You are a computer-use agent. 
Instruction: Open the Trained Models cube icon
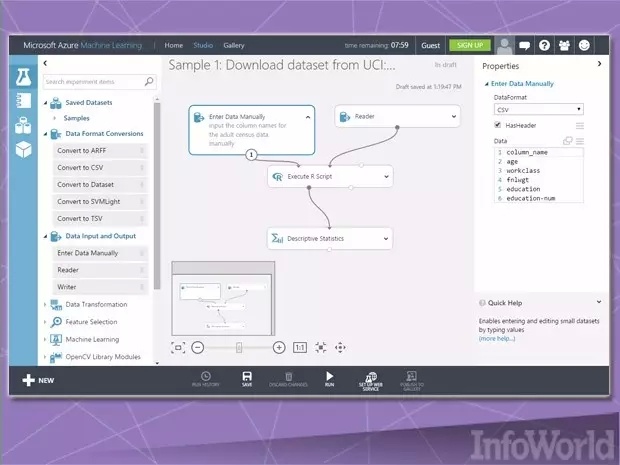[23, 149]
